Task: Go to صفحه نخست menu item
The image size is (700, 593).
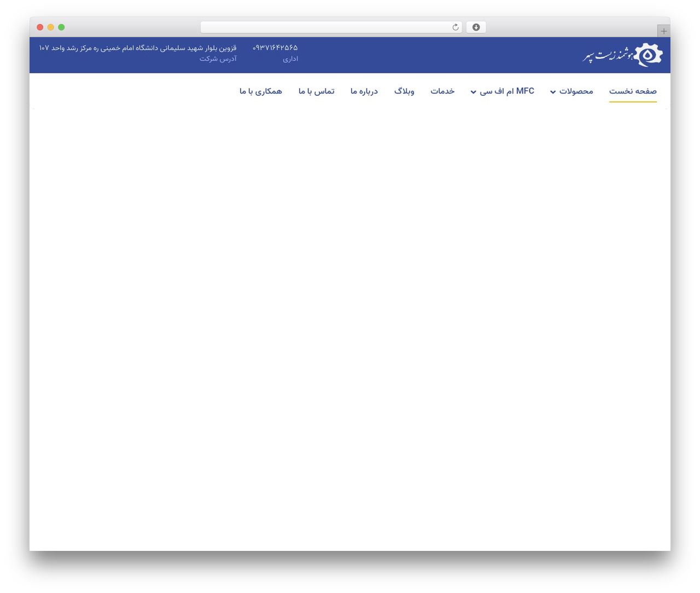Action: [x=633, y=91]
